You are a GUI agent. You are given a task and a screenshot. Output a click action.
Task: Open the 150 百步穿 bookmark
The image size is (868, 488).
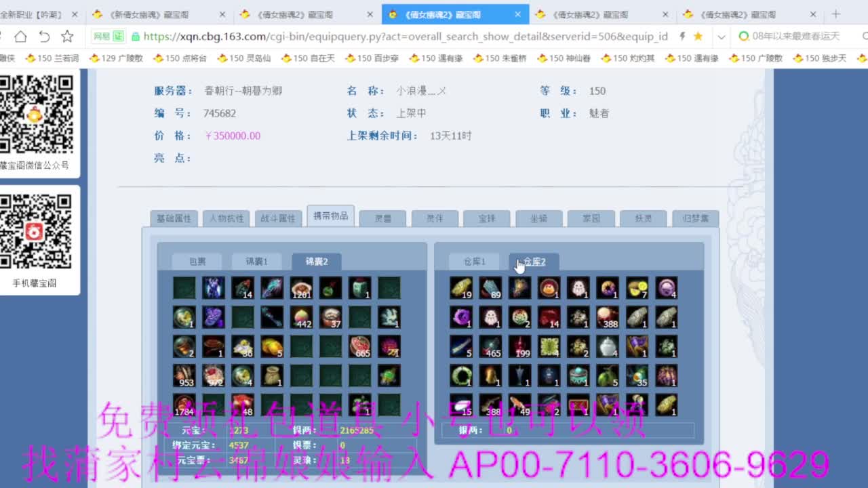pos(372,58)
